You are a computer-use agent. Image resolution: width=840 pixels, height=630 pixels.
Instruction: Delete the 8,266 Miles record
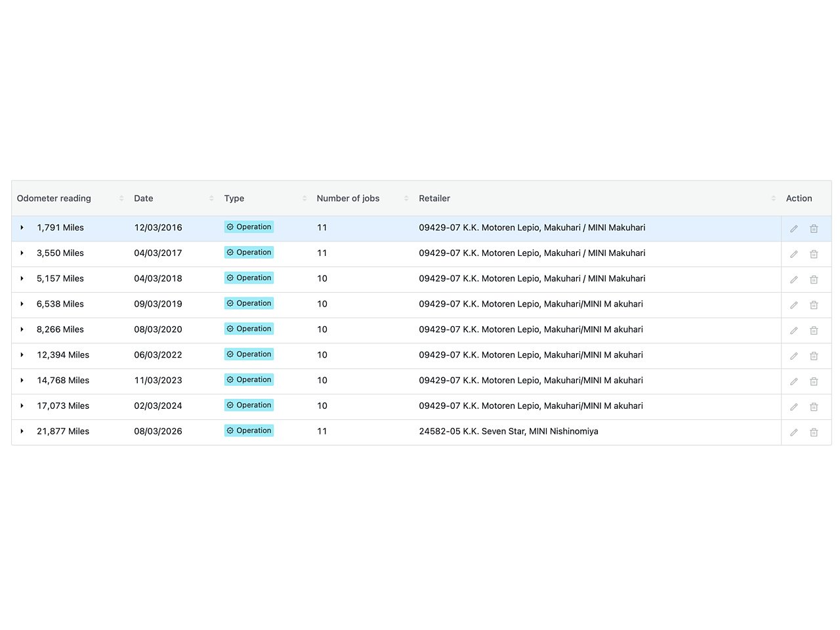(x=814, y=331)
